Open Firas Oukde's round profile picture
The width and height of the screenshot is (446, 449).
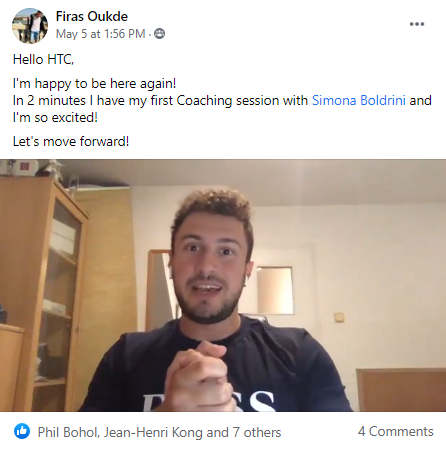(30, 26)
